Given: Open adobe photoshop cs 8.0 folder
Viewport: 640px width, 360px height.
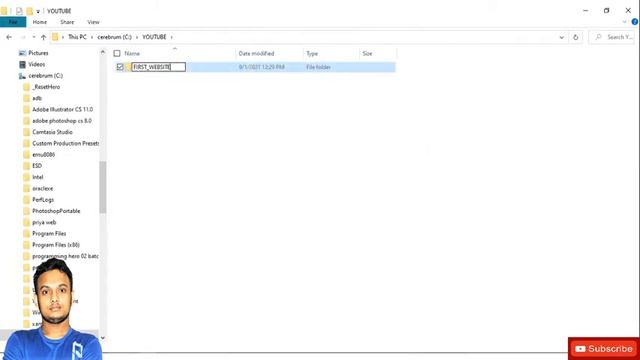Looking at the screenshot, I should pyautogui.click(x=62, y=121).
